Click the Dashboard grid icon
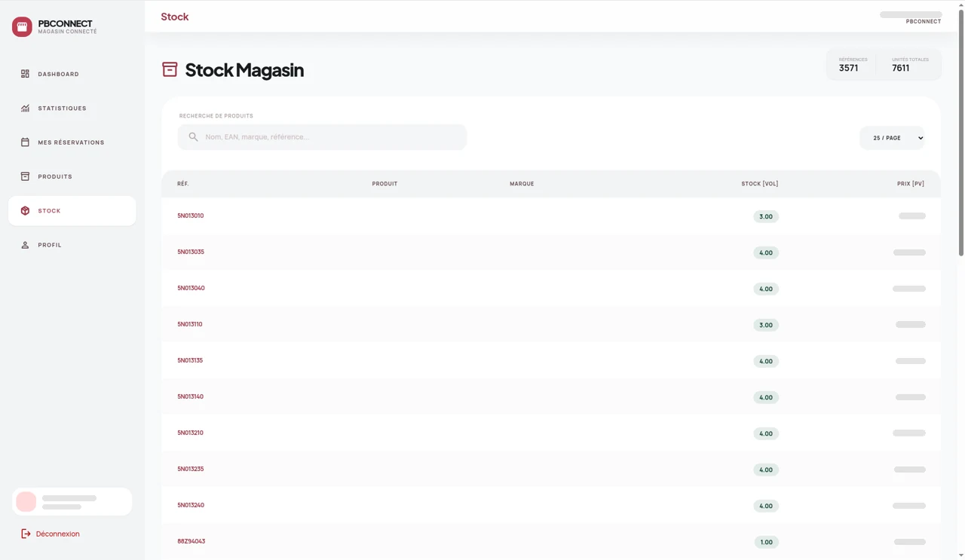The image size is (965, 560). coord(25,74)
